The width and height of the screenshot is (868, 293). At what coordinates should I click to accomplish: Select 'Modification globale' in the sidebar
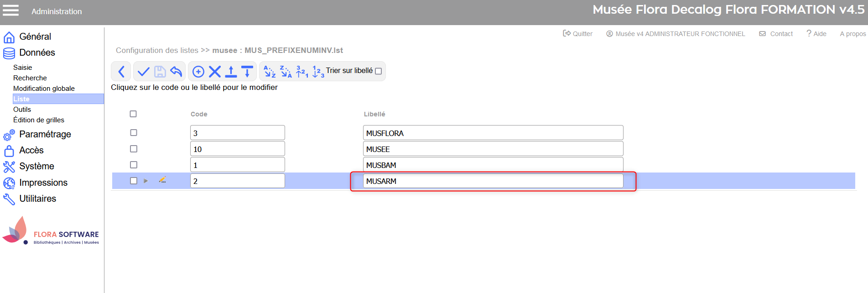[x=44, y=89]
